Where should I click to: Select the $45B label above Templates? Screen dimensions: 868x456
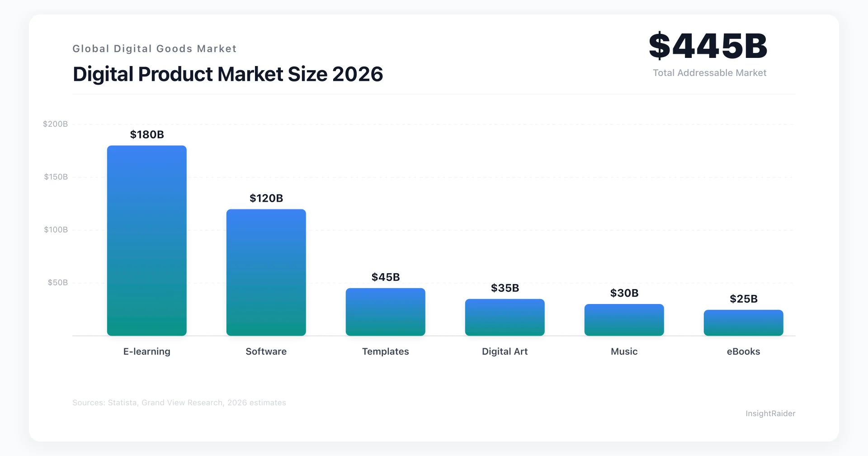385,276
